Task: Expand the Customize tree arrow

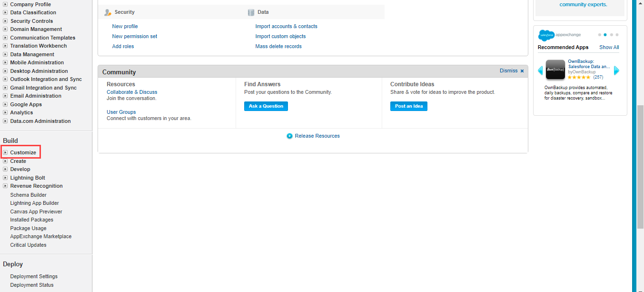Action: coord(5,152)
